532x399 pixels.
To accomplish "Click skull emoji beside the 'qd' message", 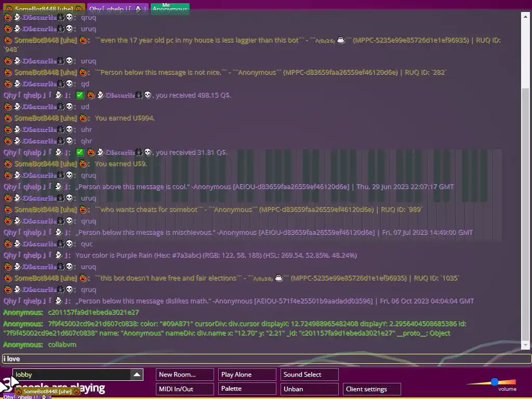I will tap(69, 84).
